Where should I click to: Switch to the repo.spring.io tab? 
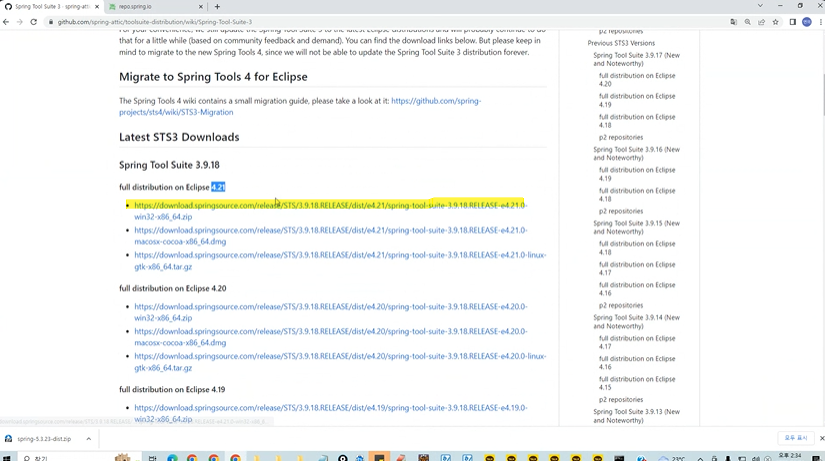156,7
